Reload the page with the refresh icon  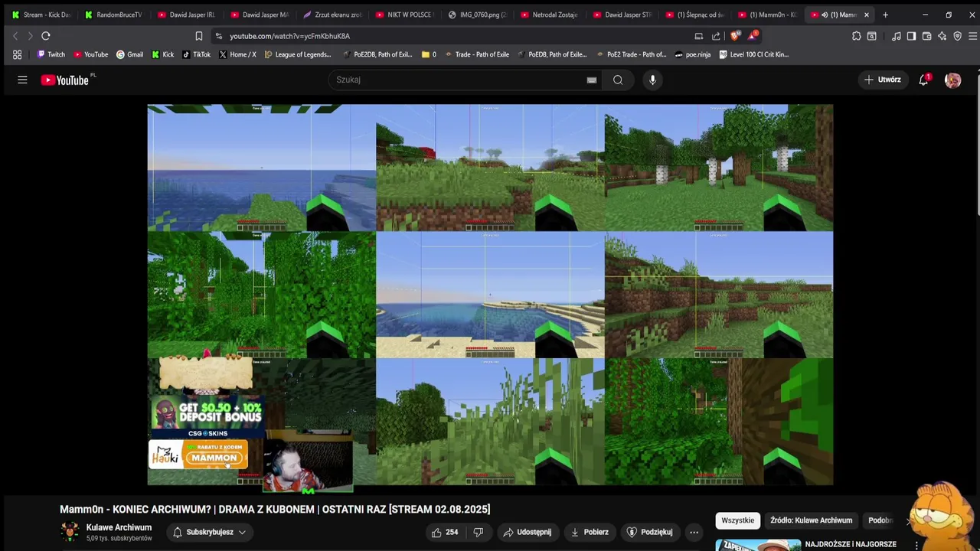coord(46,36)
